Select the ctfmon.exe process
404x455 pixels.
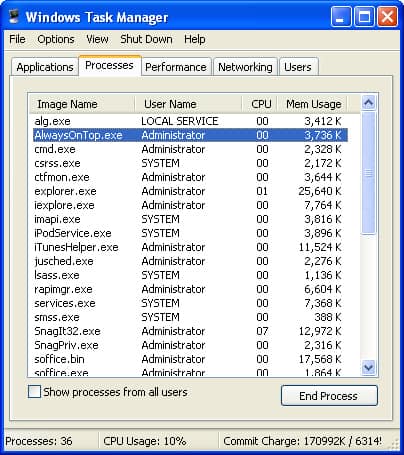click(x=190, y=177)
